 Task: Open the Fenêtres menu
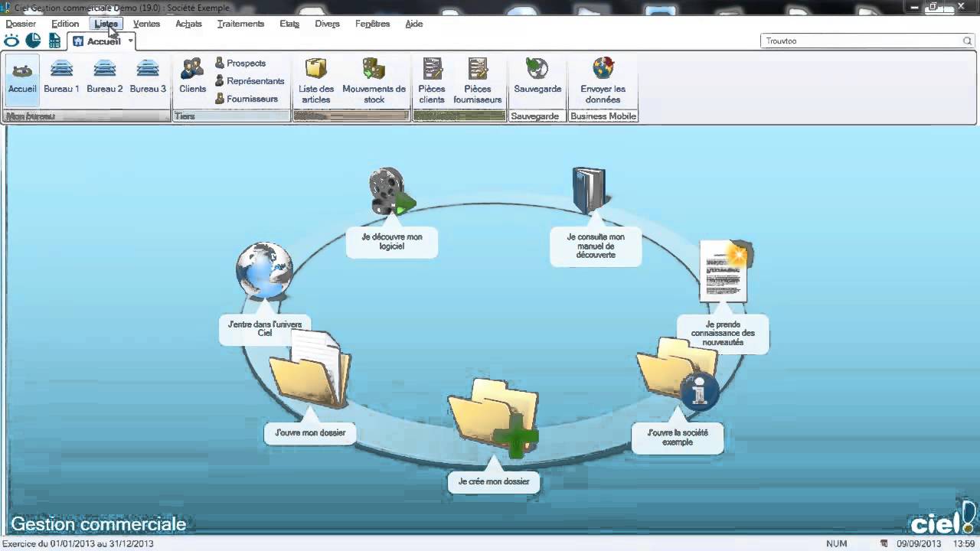372,24
